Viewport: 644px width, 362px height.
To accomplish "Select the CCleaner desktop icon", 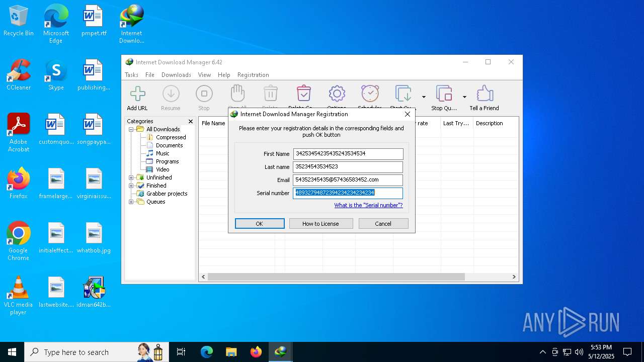I will tap(19, 75).
